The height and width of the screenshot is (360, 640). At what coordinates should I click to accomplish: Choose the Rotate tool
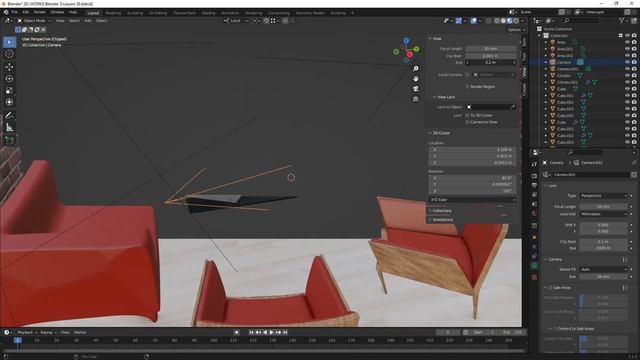pos(9,79)
